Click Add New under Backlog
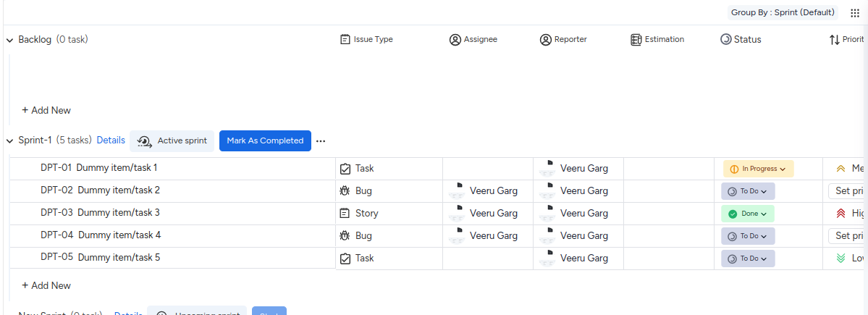Screen dimensions: 868x315 point(46,110)
